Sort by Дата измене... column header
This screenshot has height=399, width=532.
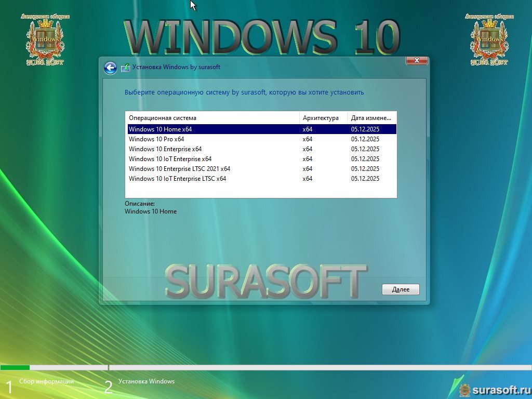(372, 118)
